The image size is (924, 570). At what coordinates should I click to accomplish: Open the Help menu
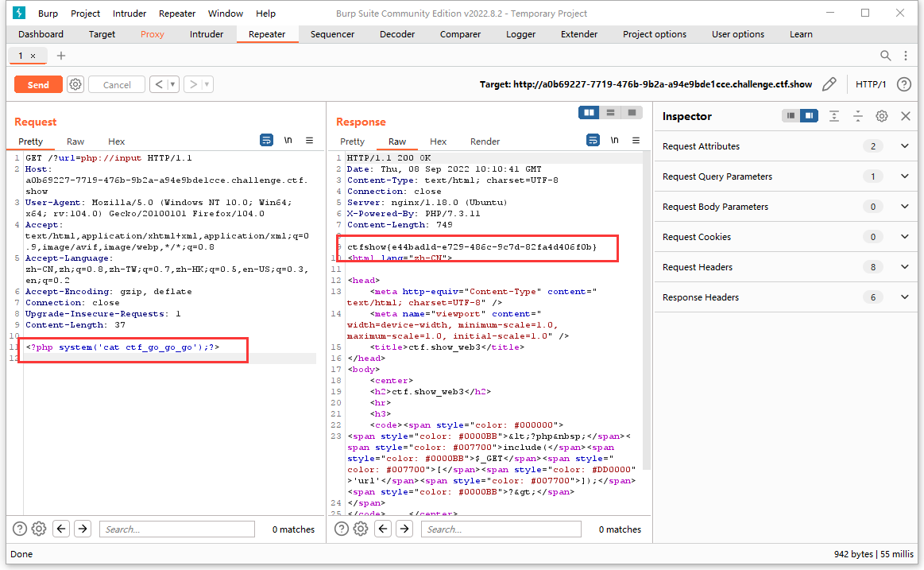coord(265,13)
